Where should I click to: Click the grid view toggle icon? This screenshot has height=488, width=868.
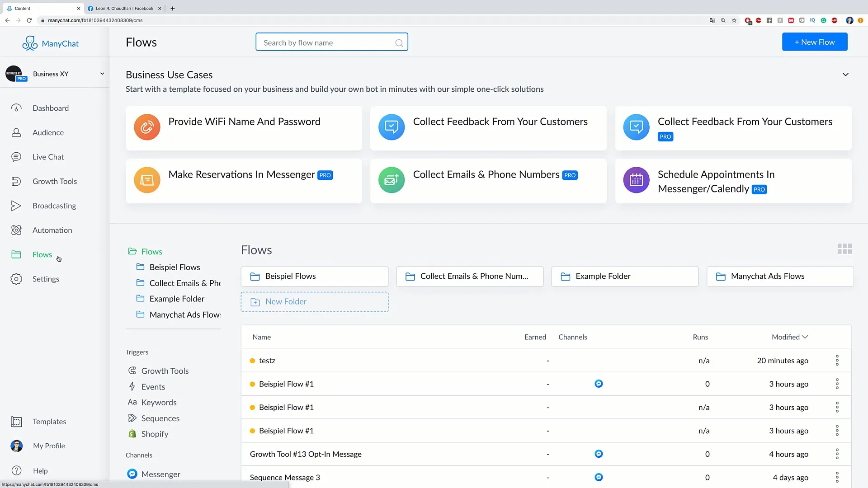[x=845, y=249]
